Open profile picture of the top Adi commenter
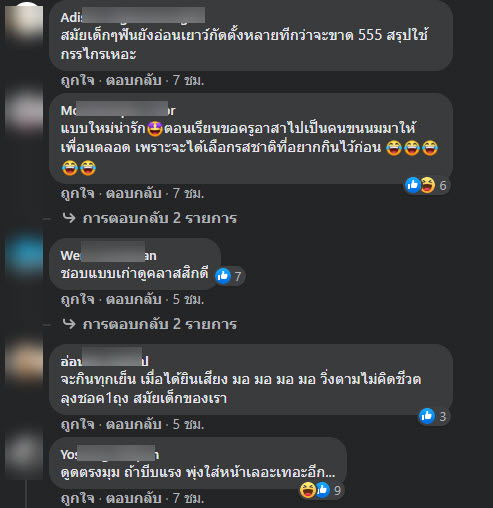493x508 pixels. pos(24,22)
